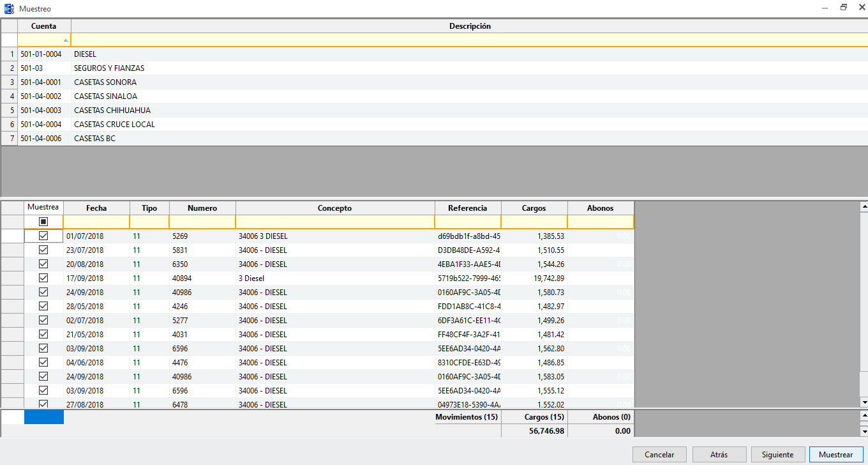
Task: Click the transactions grid scroll up arrow
Action: point(864,206)
